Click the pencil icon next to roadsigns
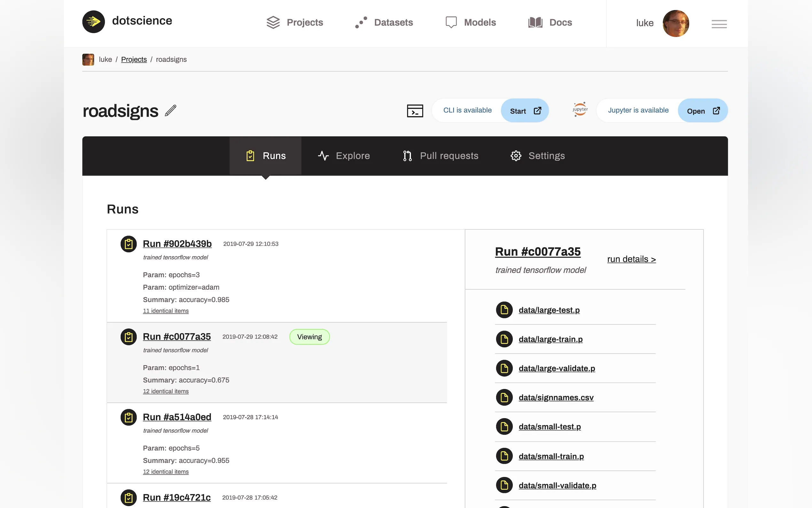 (170, 111)
